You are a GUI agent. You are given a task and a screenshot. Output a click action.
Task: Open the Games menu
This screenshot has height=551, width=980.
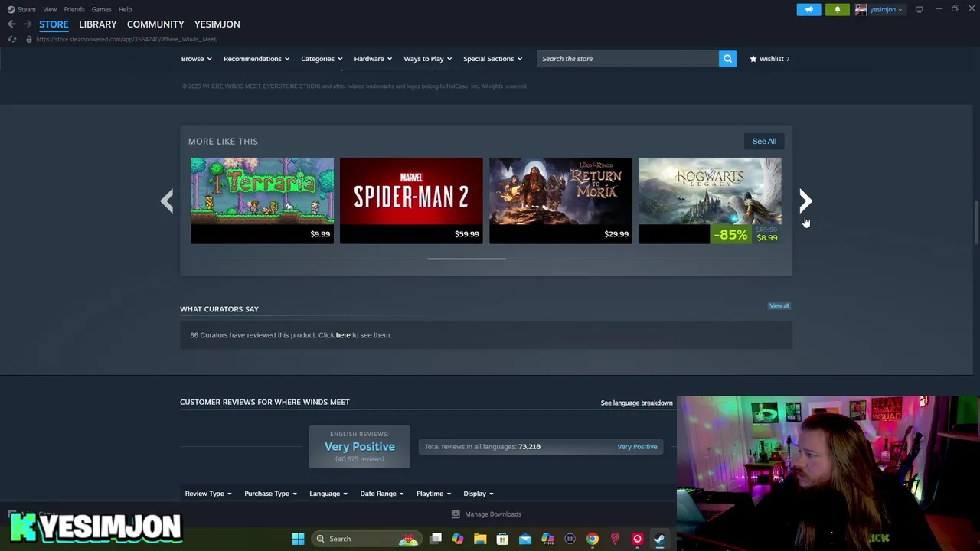[101, 9]
